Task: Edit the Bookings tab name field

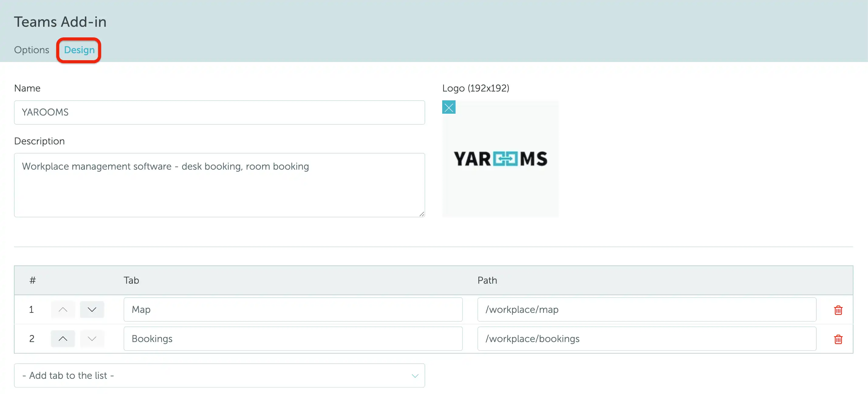Action: tap(293, 338)
